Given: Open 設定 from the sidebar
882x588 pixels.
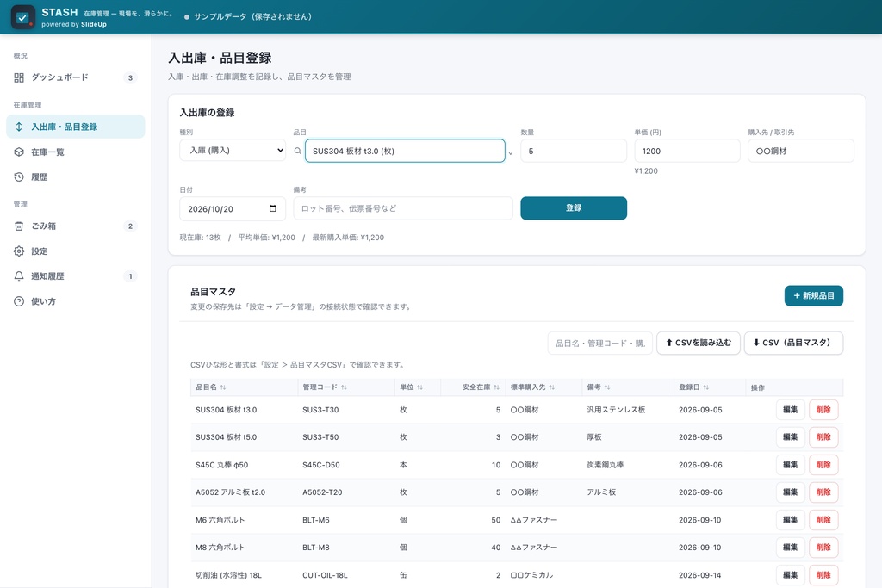Looking at the screenshot, I should [76, 251].
